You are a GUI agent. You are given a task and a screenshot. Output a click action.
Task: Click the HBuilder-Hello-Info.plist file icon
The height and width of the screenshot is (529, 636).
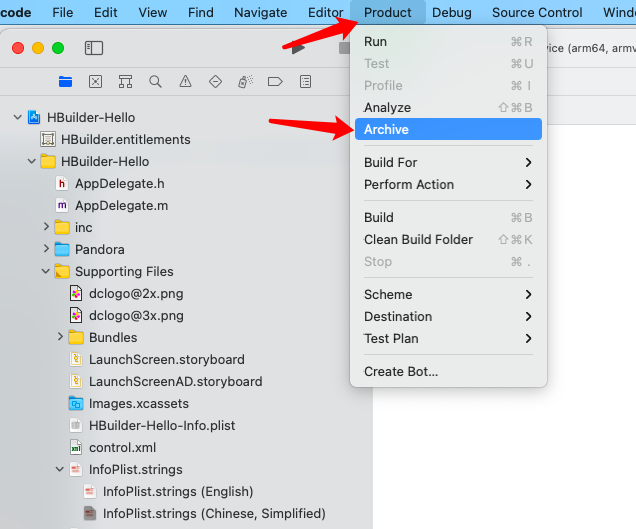tap(76, 425)
